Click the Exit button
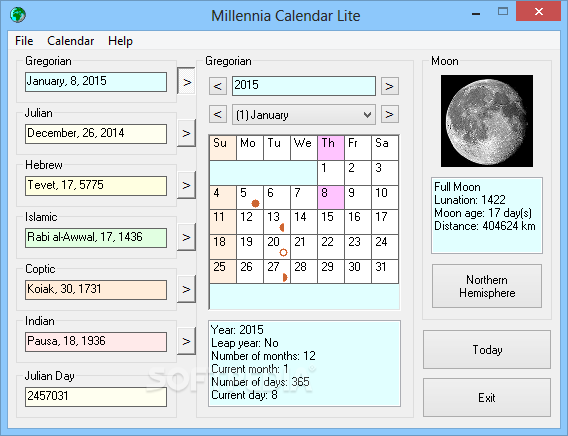This screenshot has width=568, height=436. pos(487,398)
